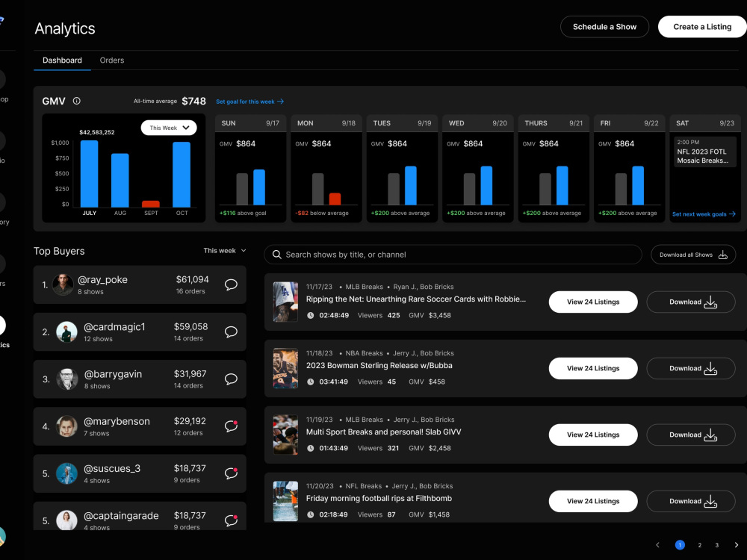Open the TUES 9/19 day card
The image size is (747, 560).
[x=402, y=169]
